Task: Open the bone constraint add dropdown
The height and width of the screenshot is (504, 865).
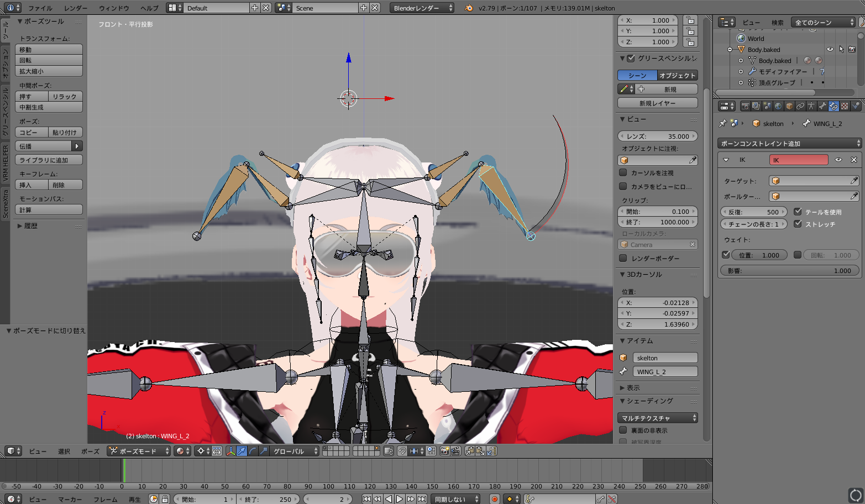Action: pos(790,143)
